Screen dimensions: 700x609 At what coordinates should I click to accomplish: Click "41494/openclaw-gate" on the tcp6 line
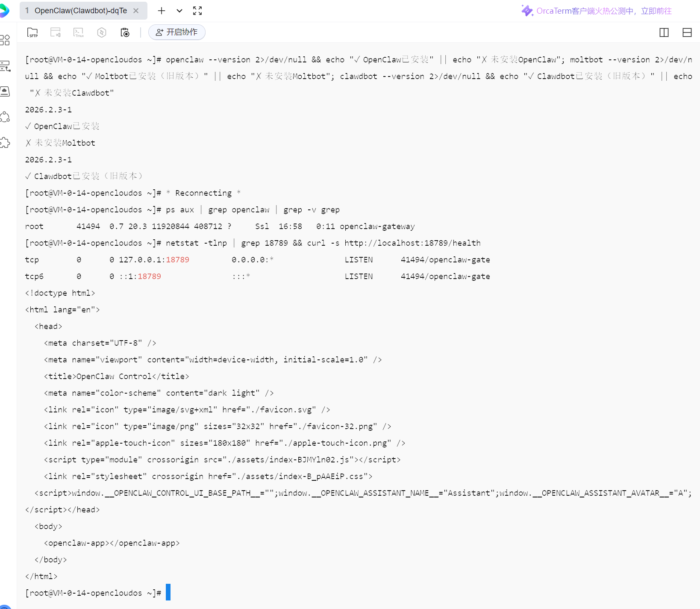coord(445,277)
